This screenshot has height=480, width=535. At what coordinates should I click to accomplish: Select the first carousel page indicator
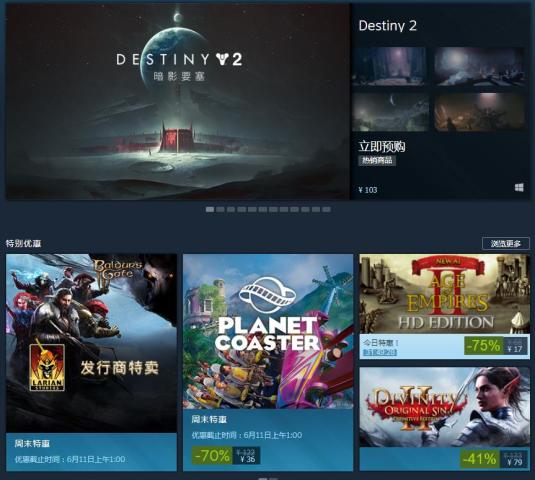pos(210,209)
